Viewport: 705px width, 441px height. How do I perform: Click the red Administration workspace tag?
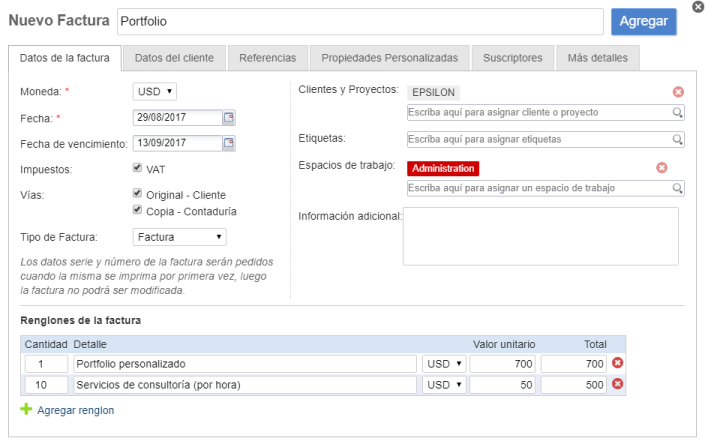pyautogui.click(x=443, y=168)
